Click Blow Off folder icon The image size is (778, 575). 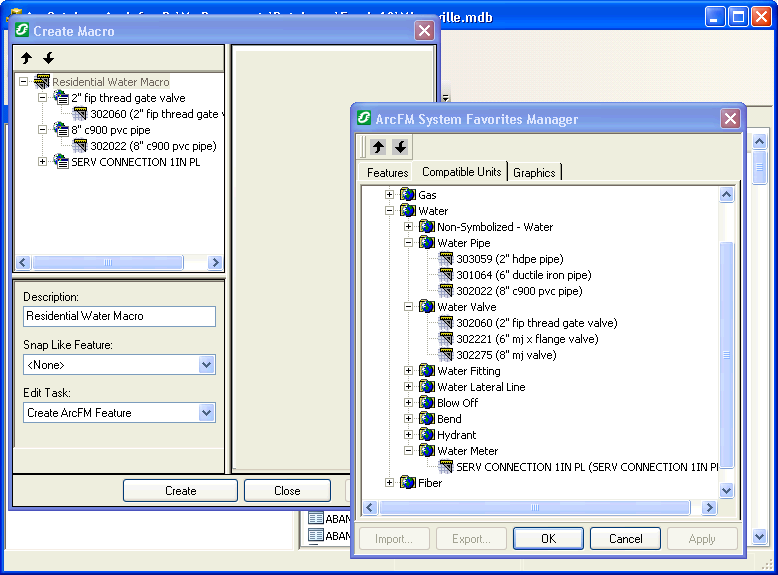click(427, 402)
